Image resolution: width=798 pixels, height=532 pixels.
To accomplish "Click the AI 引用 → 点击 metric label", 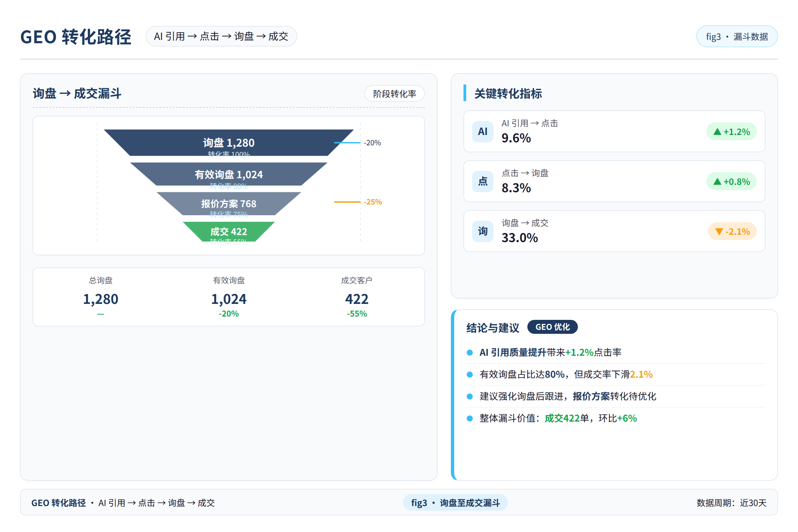I will (x=530, y=123).
